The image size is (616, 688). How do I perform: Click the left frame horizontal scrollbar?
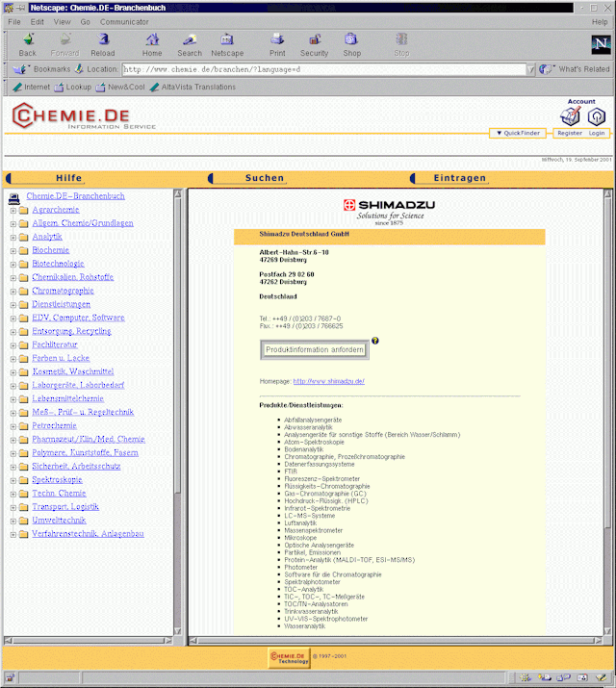[89, 641]
